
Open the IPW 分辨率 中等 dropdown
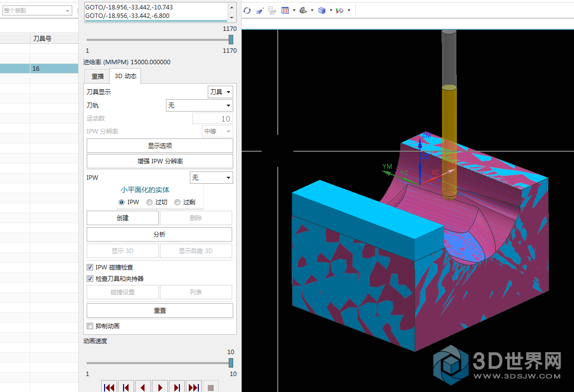pos(217,131)
